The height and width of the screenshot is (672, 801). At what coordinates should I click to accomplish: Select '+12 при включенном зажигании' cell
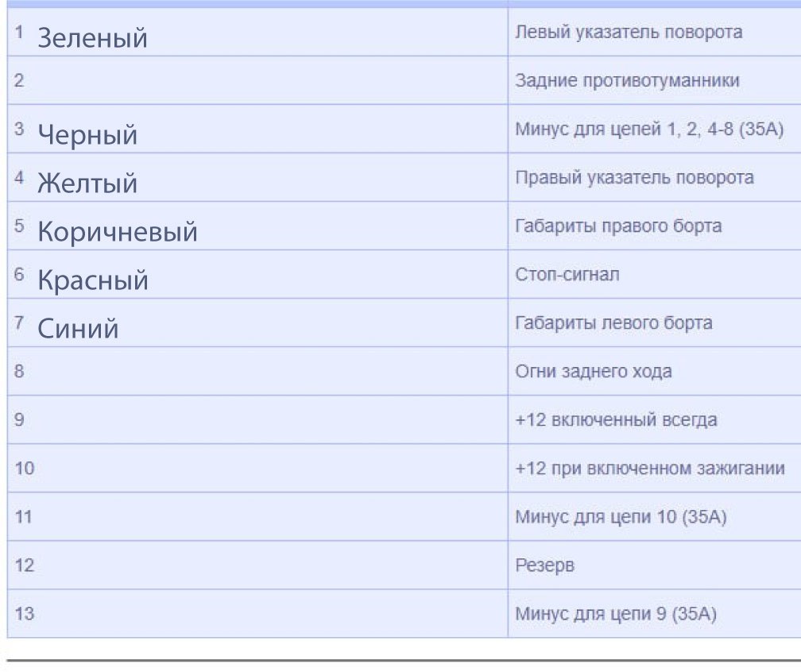[650, 469]
